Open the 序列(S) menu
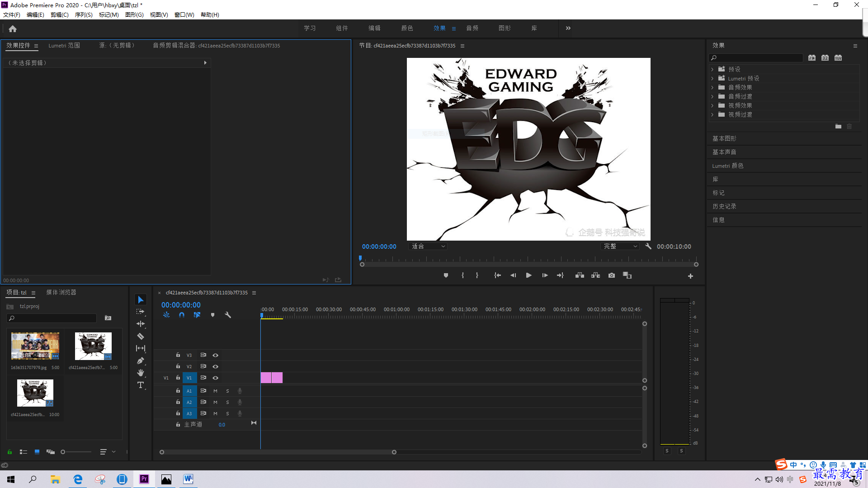The height and width of the screenshot is (488, 868). [84, 14]
